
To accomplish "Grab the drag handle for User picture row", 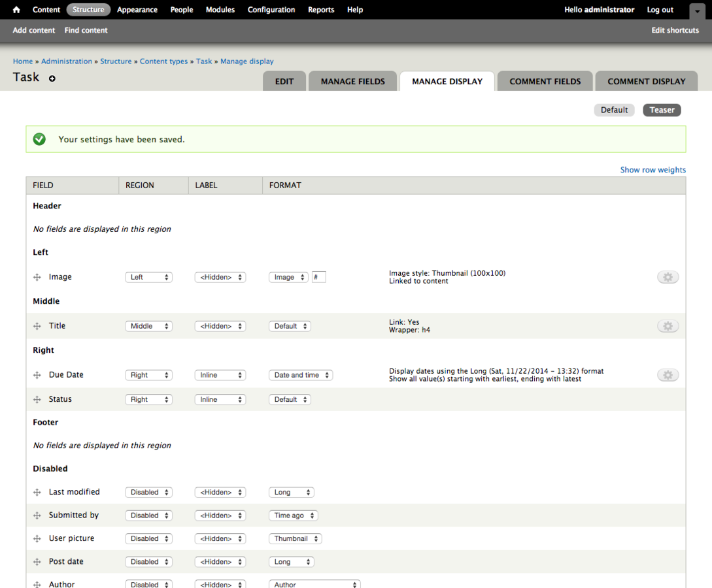I will (37, 538).
